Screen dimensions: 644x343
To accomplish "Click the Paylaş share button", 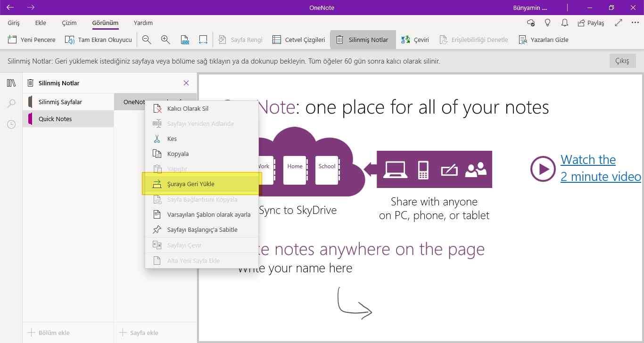I will pos(591,23).
